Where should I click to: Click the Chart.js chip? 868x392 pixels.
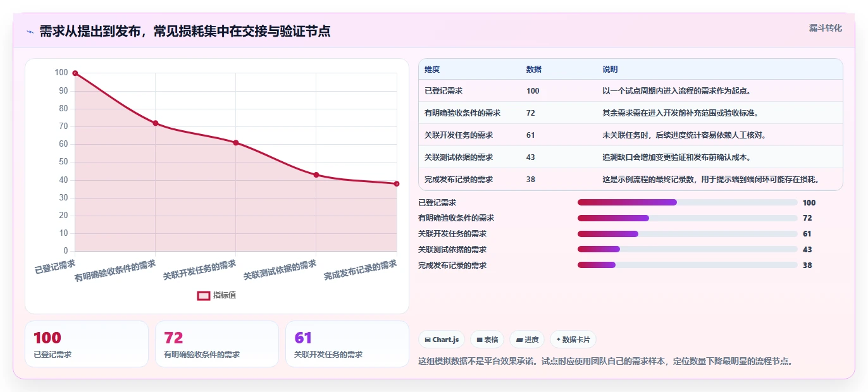442,340
